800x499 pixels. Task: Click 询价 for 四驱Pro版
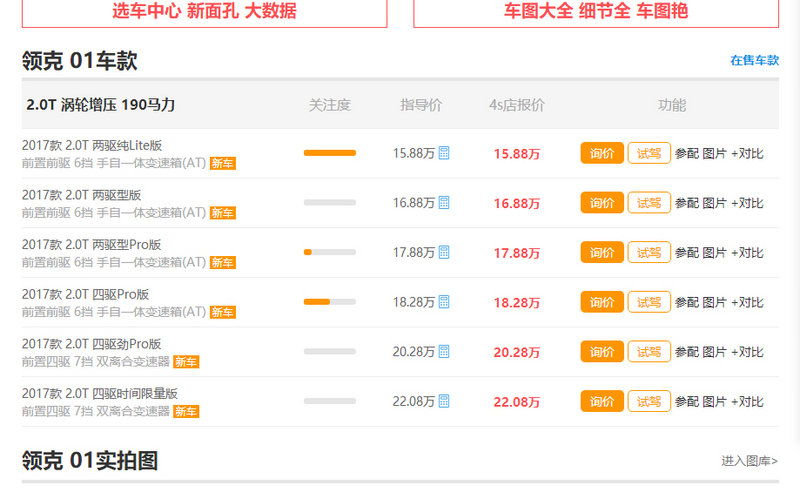point(602,302)
